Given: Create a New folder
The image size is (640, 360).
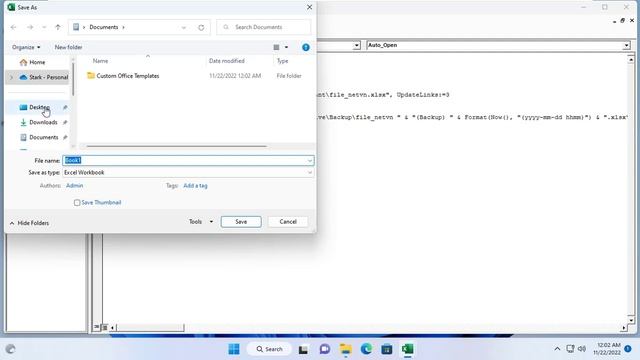Looking at the screenshot, I should [x=69, y=47].
